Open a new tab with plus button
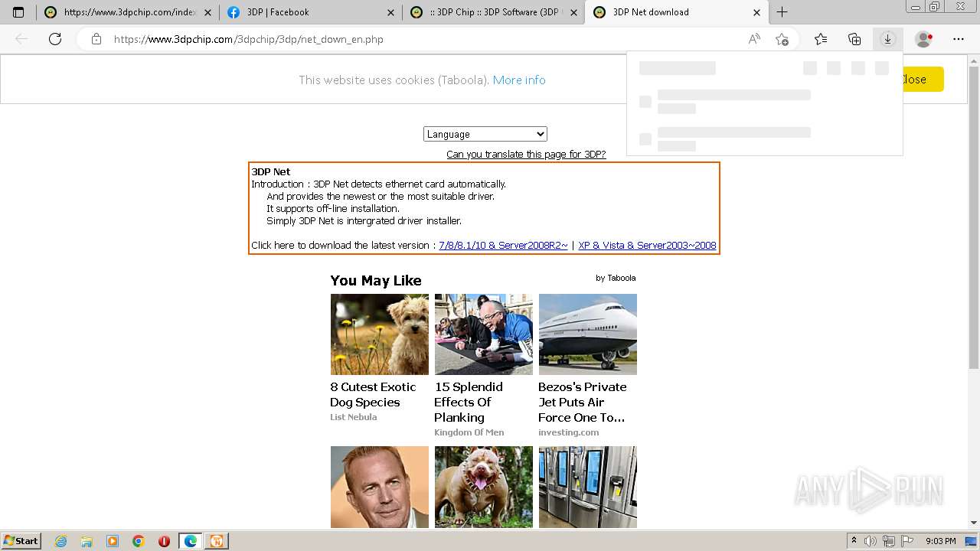The height and width of the screenshot is (551, 980). [x=782, y=12]
